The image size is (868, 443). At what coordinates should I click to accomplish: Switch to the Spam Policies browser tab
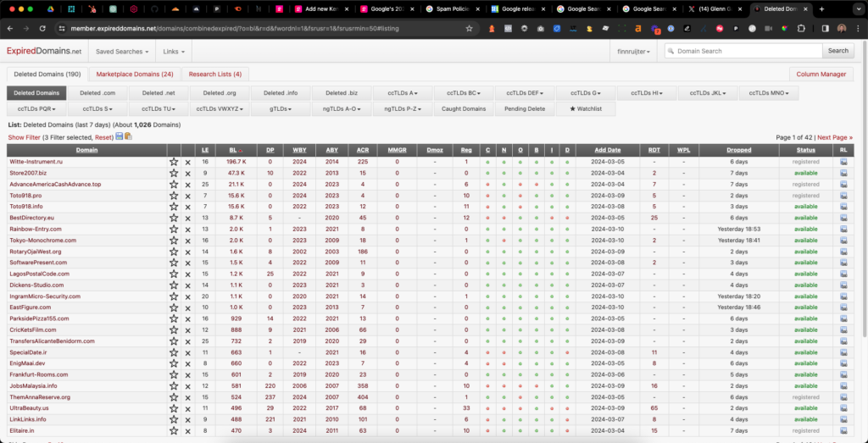(x=453, y=8)
